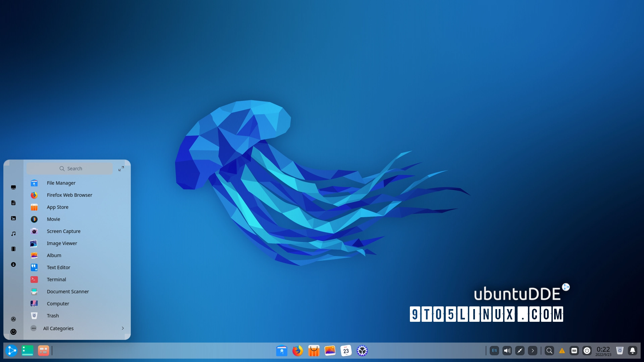Viewport: 644px width, 362px height.
Task: Open the Calendar icon showing date 23
Action: tap(346, 351)
